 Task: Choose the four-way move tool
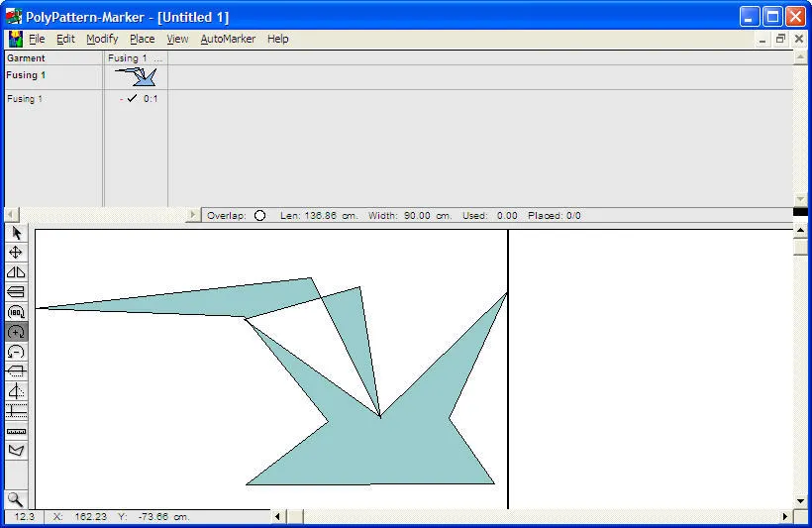(16, 253)
